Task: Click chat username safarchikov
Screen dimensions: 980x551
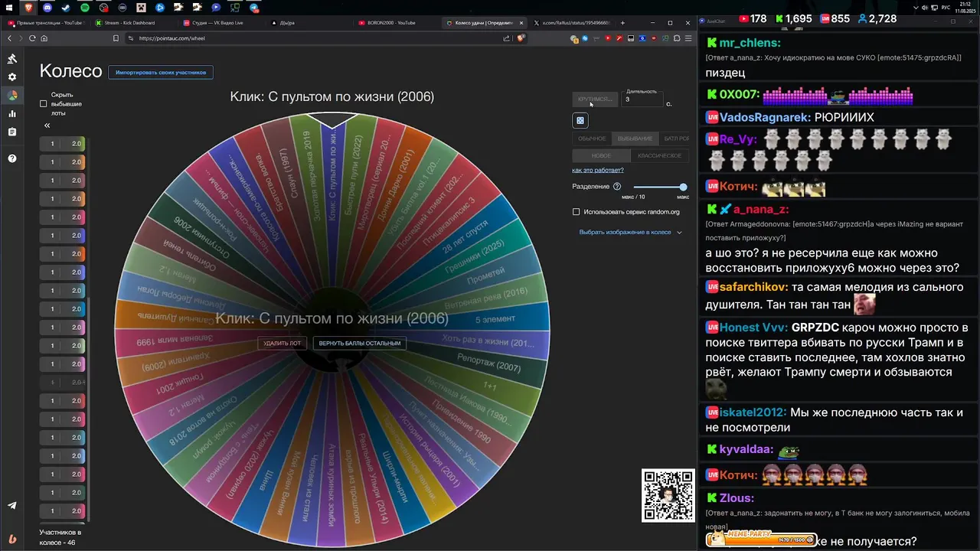Action: [x=754, y=287]
